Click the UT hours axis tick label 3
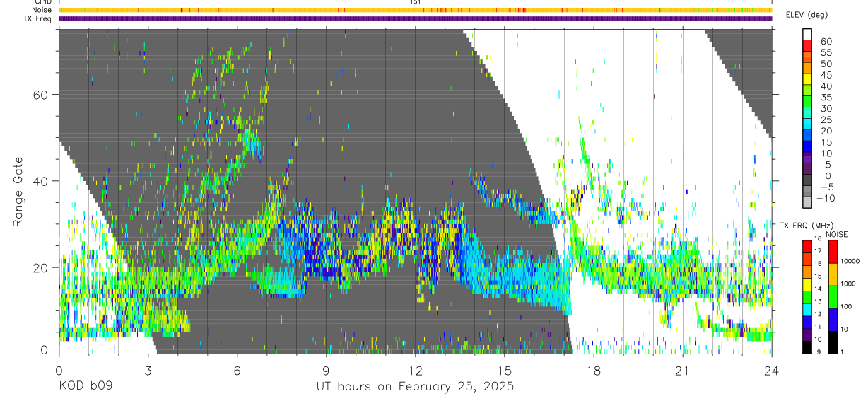Image resolution: width=868 pixels, height=401 pixels. (148, 371)
